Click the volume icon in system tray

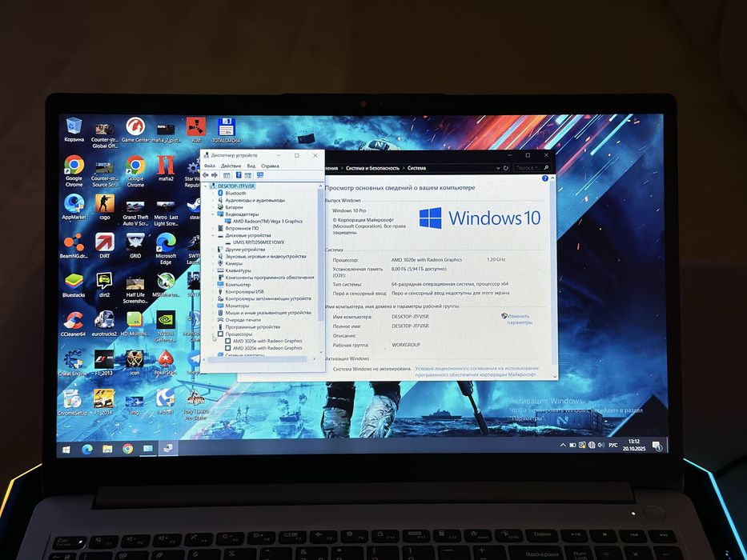600,445
